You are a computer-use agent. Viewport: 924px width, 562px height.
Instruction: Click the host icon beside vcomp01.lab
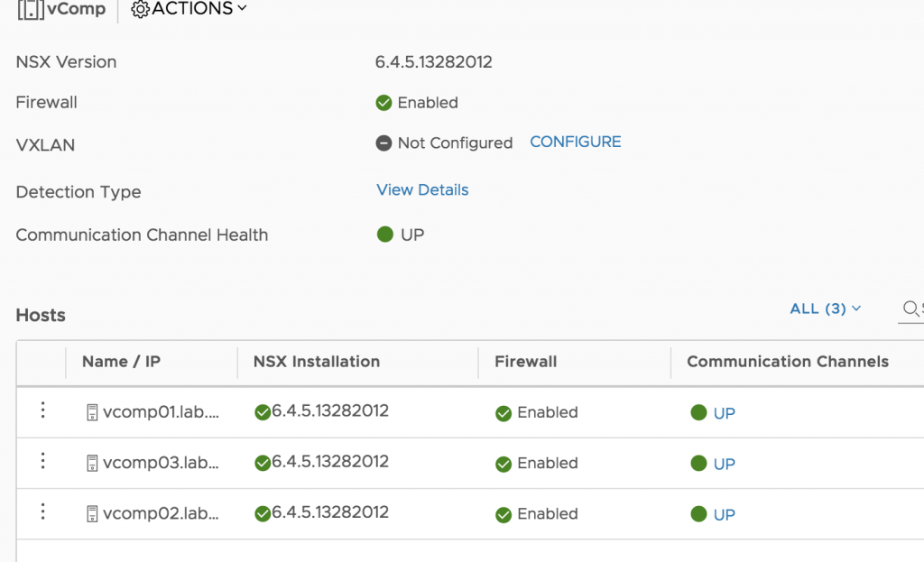92,412
